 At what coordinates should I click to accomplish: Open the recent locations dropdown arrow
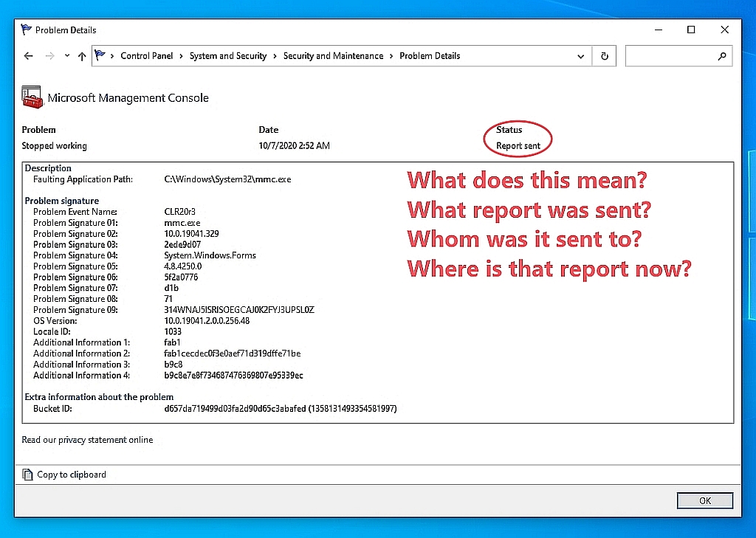point(67,56)
